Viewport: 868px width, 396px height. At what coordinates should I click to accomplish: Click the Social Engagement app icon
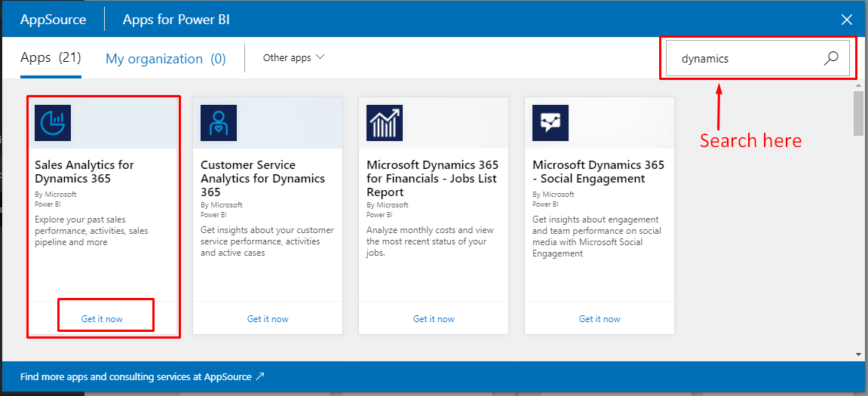(551, 123)
